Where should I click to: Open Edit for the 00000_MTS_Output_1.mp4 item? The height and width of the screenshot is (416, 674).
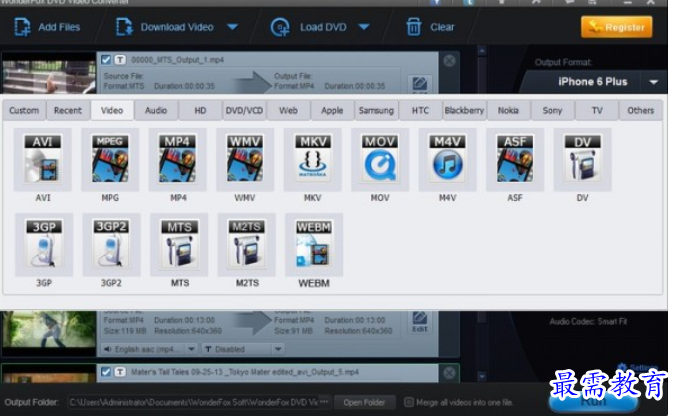(x=420, y=85)
